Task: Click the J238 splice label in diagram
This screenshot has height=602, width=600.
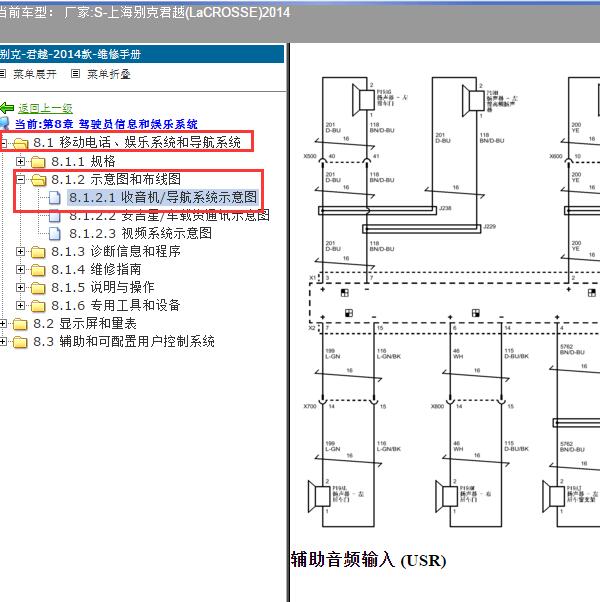Action: point(445,208)
